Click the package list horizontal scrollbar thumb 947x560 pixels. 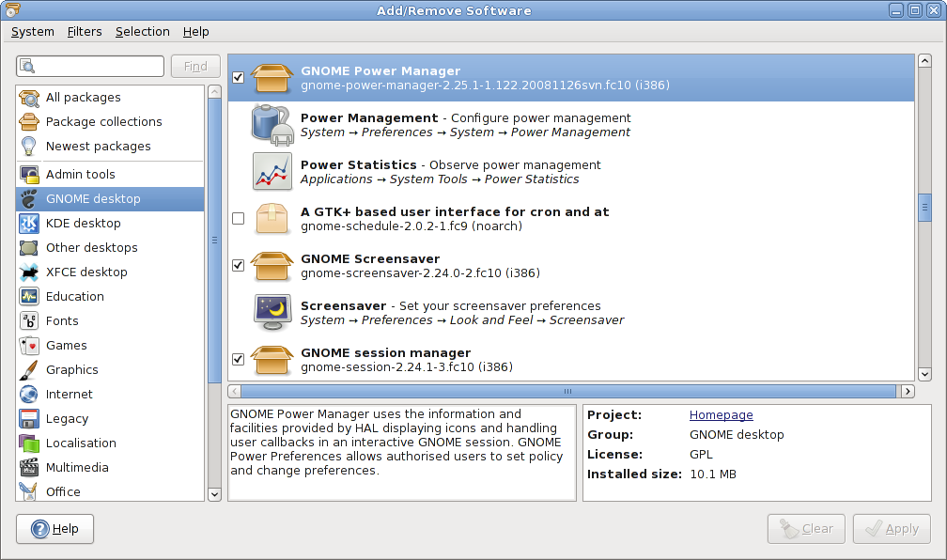click(x=567, y=392)
